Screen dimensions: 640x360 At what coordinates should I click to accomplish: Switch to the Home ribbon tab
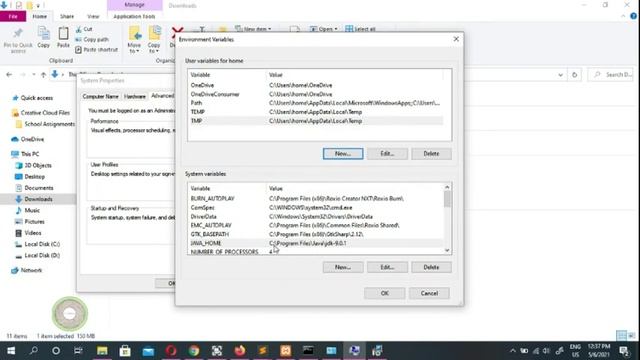pyautogui.click(x=40, y=16)
